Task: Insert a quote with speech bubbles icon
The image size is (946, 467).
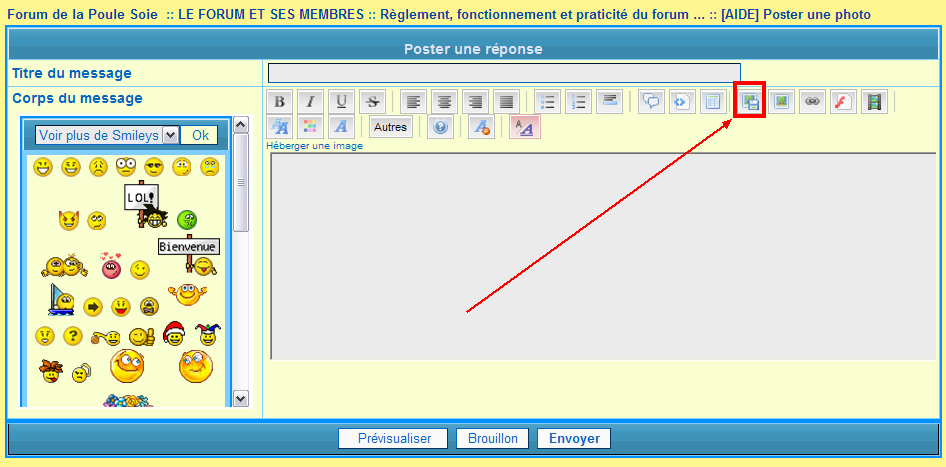Action: [651, 101]
